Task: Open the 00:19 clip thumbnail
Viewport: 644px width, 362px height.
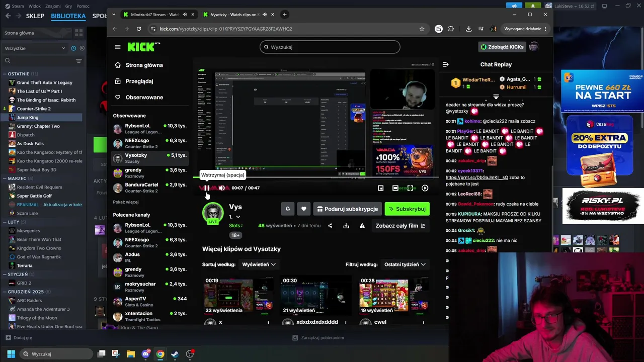Action: point(238,295)
